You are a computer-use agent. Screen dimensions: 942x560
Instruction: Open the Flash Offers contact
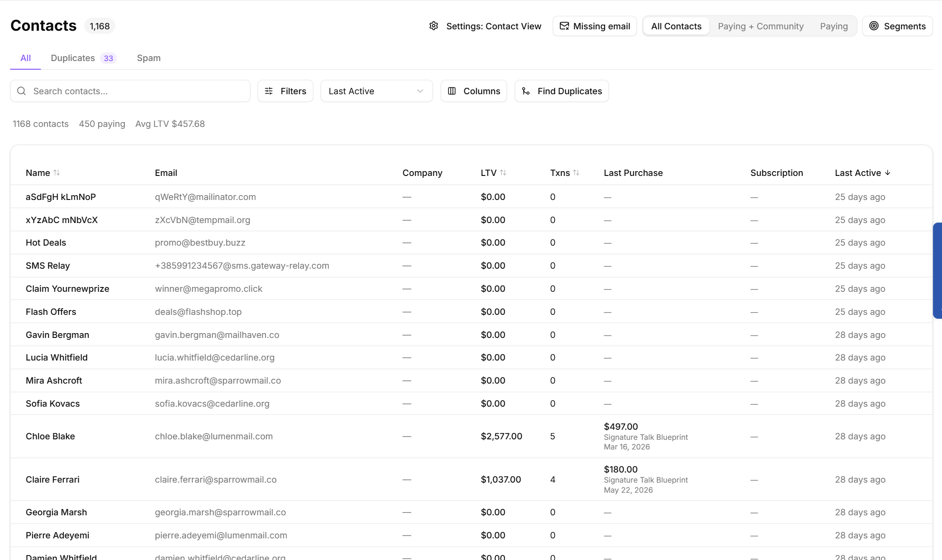tap(50, 311)
